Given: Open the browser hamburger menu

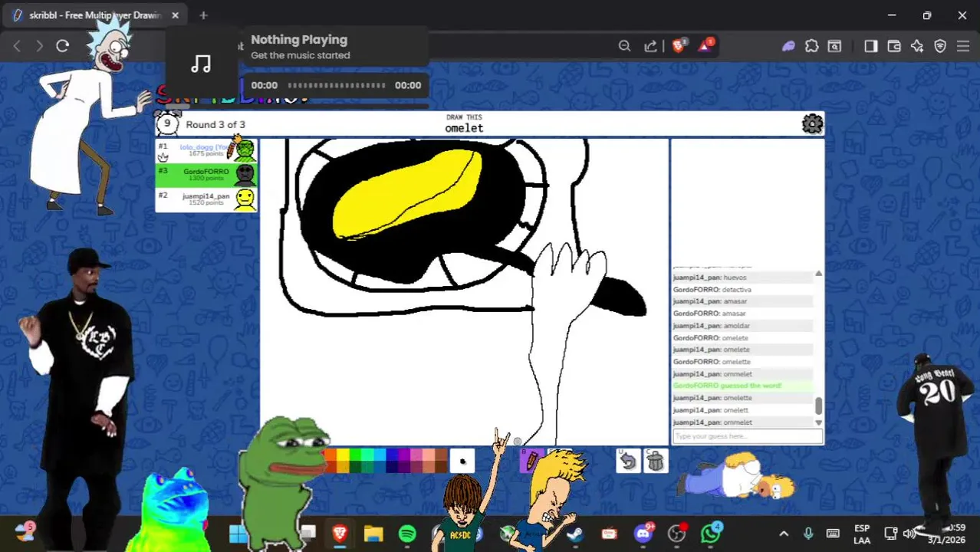Looking at the screenshot, I should point(963,46).
